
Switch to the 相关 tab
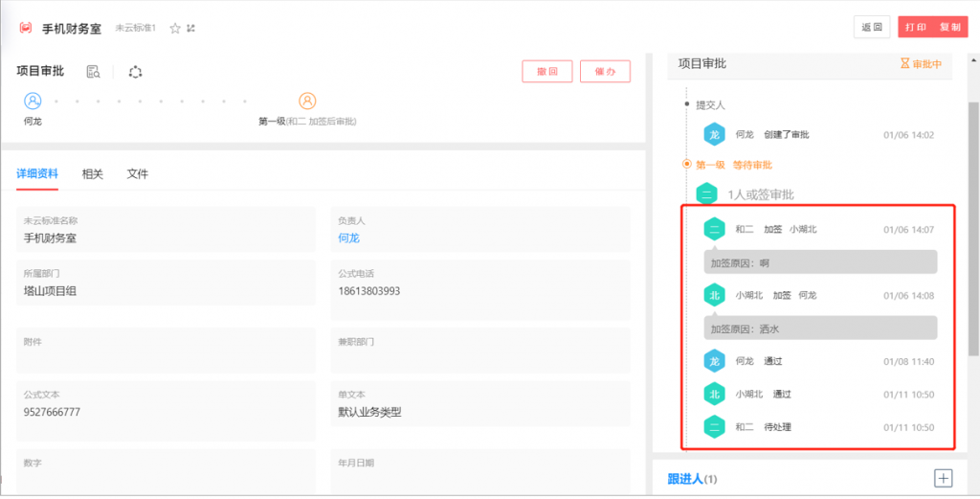pos(93,173)
